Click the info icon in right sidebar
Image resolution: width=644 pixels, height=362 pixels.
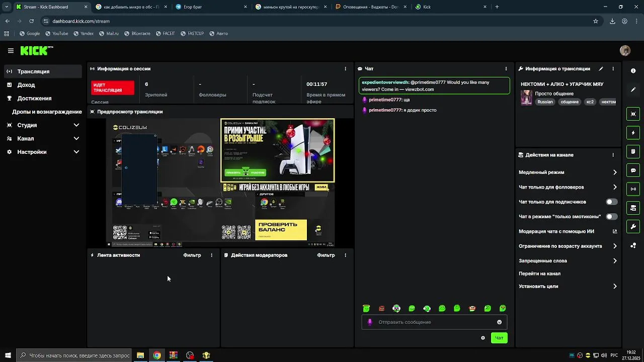coord(633,71)
